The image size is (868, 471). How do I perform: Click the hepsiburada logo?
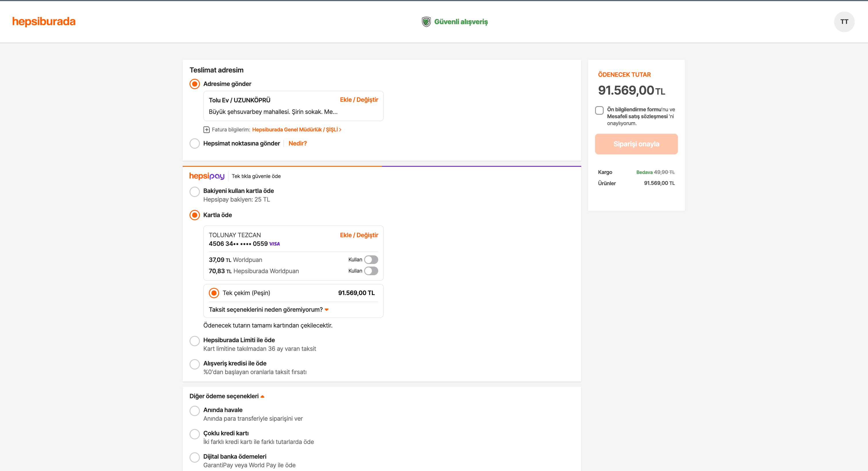[44, 22]
